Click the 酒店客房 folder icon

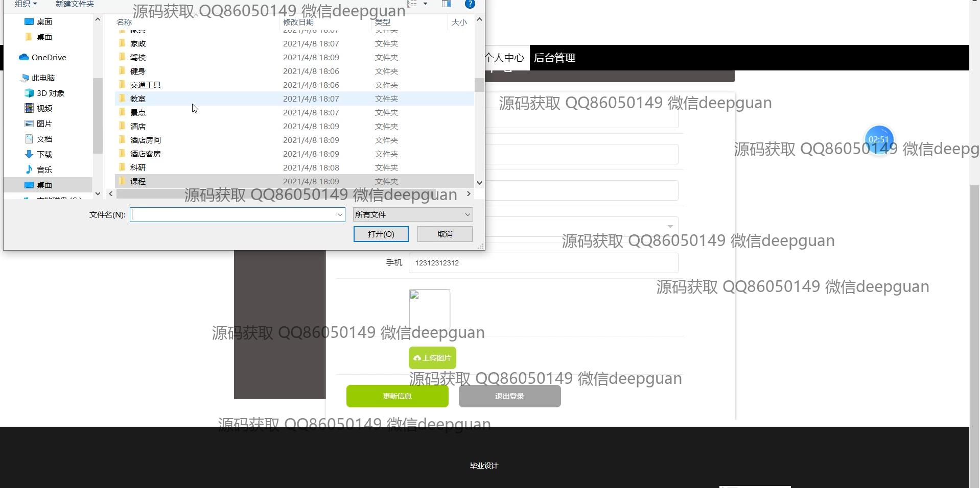pos(122,154)
